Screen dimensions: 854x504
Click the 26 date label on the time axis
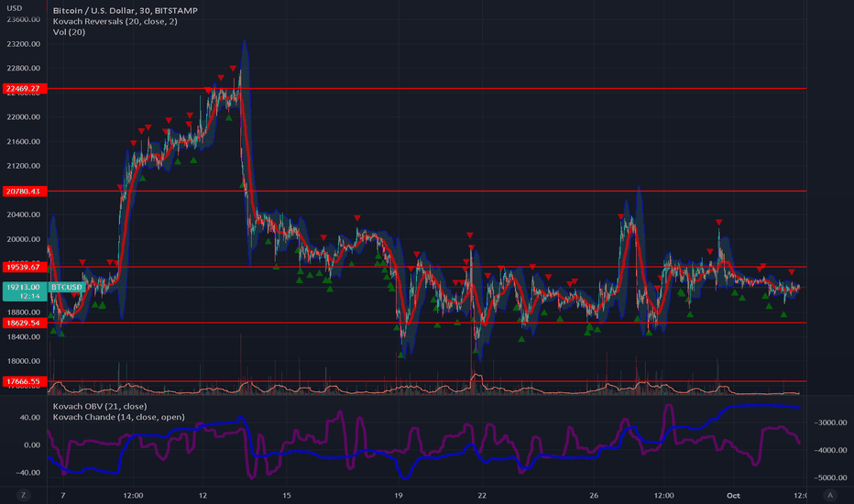(x=594, y=495)
